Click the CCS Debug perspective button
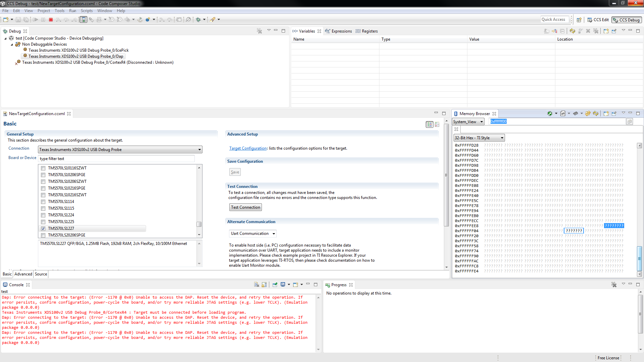 (x=626, y=20)
